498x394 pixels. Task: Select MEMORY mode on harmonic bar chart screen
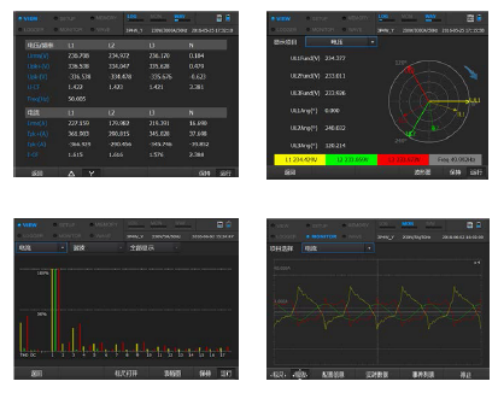click(103, 225)
